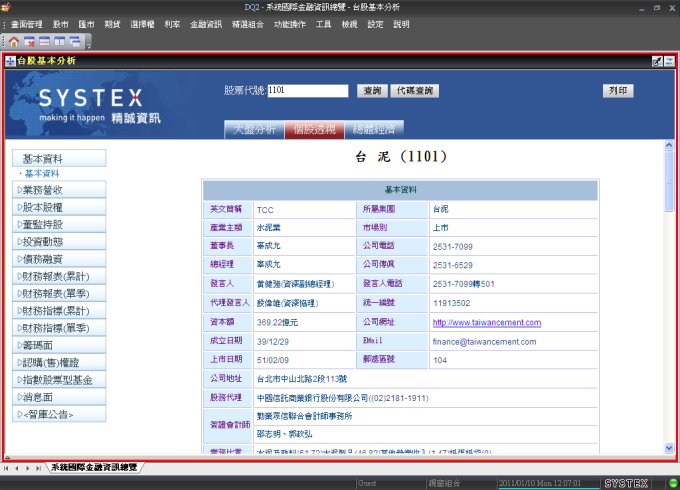Click the finance@taiwancement.com email text

point(484,342)
